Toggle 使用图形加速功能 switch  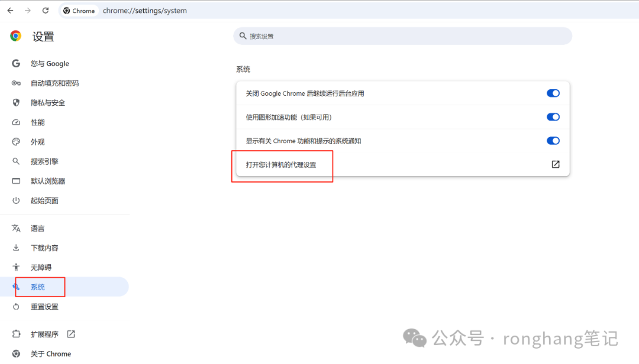(x=553, y=117)
